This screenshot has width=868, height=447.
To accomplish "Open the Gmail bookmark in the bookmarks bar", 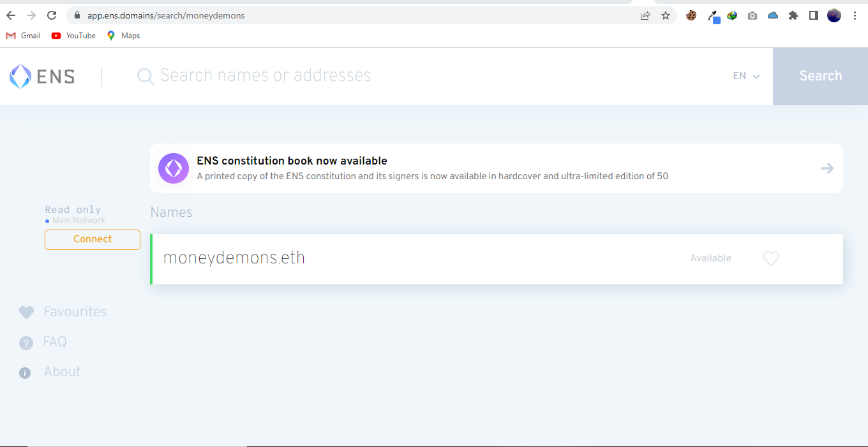I will (x=23, y=36).
